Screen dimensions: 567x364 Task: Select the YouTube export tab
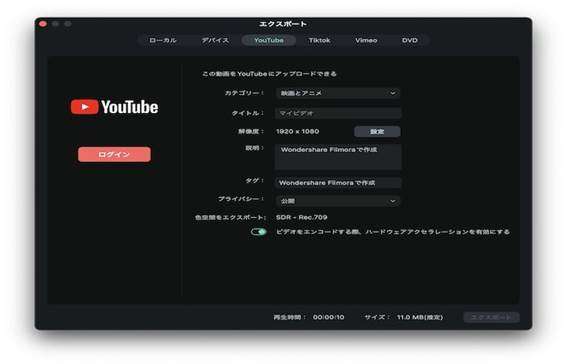(269, 40)
